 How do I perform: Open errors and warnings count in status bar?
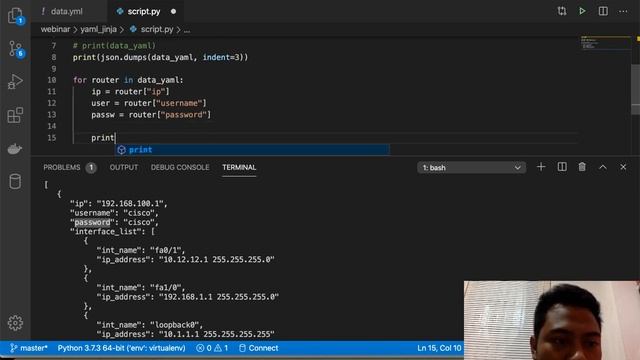(212, 348)
